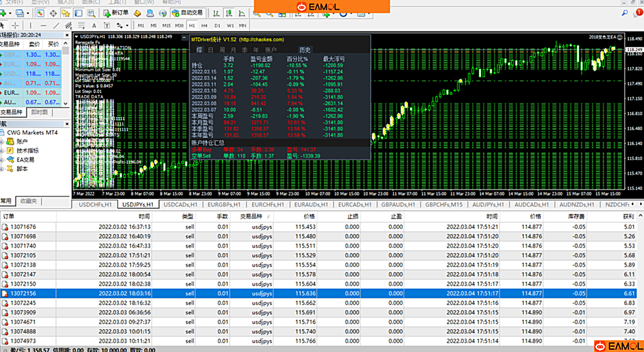Click the 历史 button in MTDriver panel
Image resolution: width=644 pixels, height=352 pixels.
point(305,50)
